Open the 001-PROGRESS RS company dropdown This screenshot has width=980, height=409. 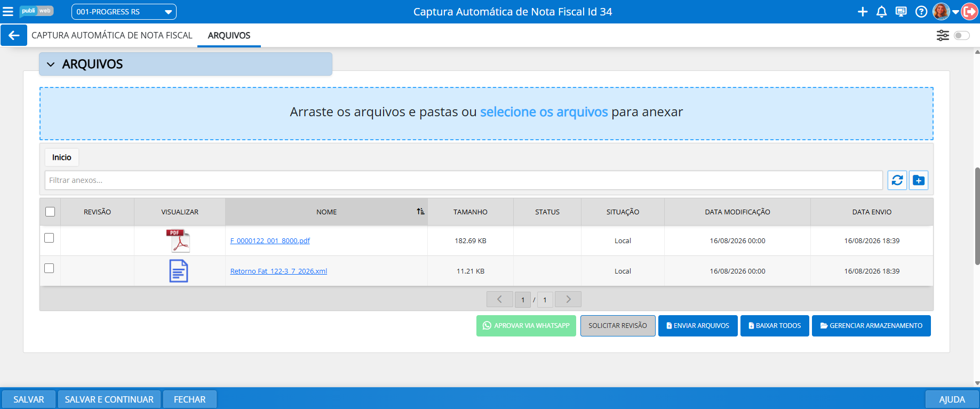124,12
